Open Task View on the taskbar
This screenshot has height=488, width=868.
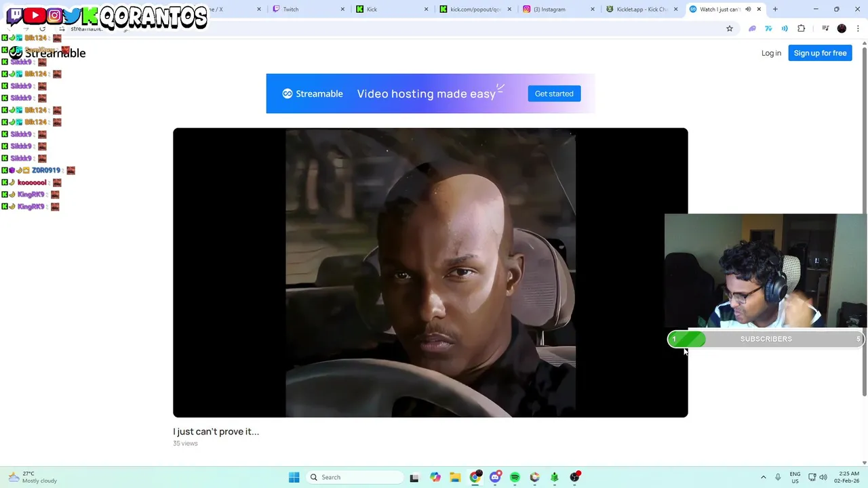[x=414, y=477]
